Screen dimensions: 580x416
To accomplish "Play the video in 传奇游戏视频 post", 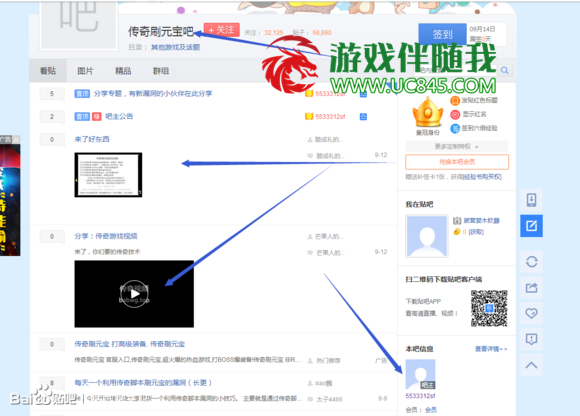I will 134,294.
